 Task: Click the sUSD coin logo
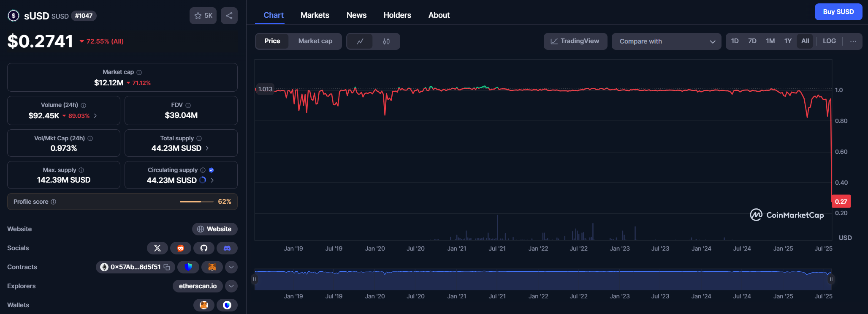14,16
